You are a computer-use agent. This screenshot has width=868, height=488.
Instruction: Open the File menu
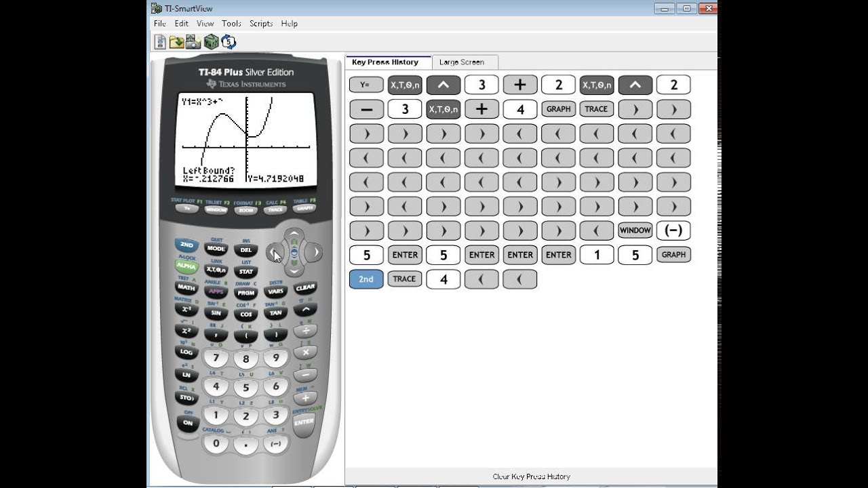(160, 23)
